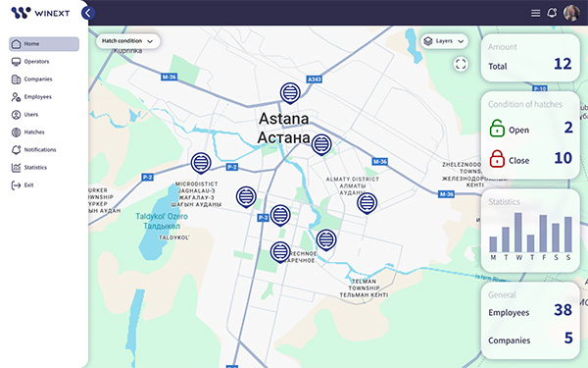
Task: Expand the Layers dropdown
Action: coord(444,41)
